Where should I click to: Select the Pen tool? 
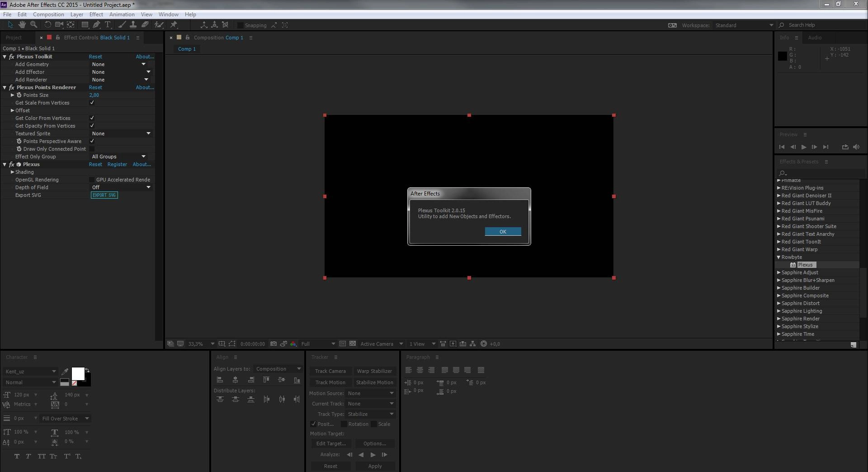96,25
